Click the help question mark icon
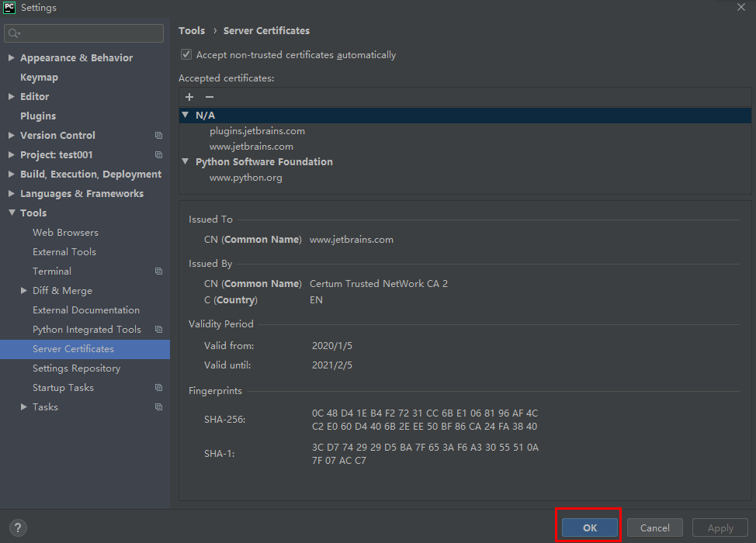 [x=18, y=527]
